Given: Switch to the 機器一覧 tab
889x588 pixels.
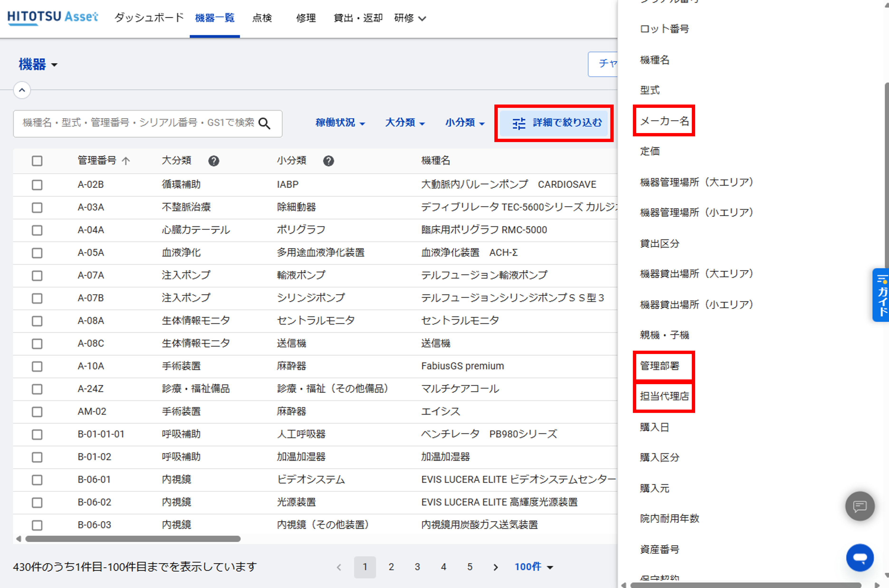Looking at the screenshot, I should [x=215, y=18].
